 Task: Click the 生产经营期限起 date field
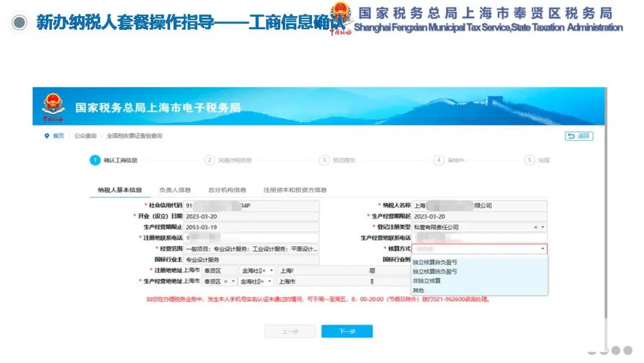tap(479, 216)
